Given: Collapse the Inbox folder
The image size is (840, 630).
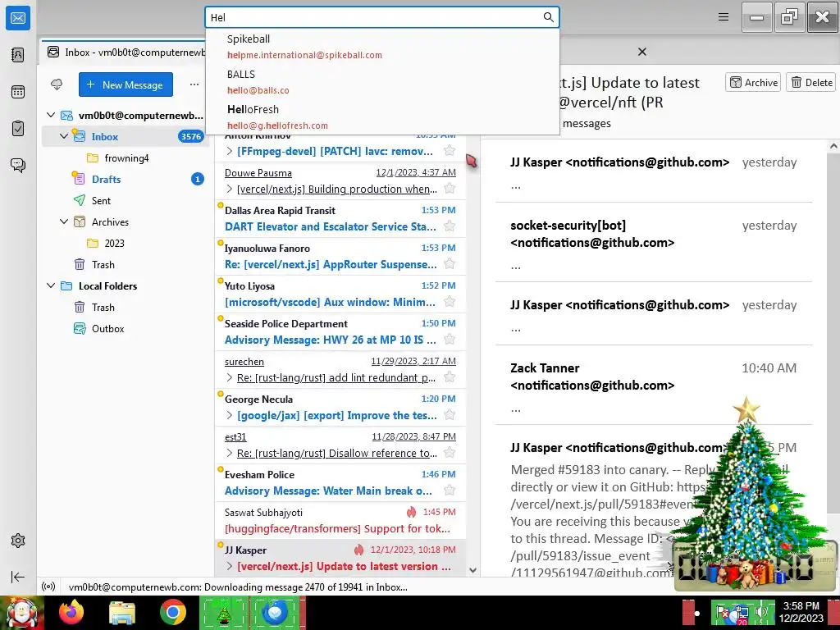Looking at the screenshot, I should pos(64,136).
